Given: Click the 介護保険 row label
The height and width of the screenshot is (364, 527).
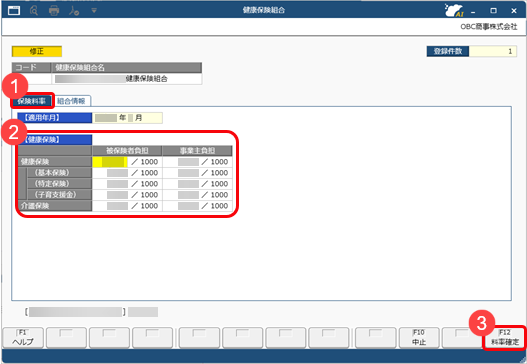Looking at the screenshot, I should coord(55,206).
